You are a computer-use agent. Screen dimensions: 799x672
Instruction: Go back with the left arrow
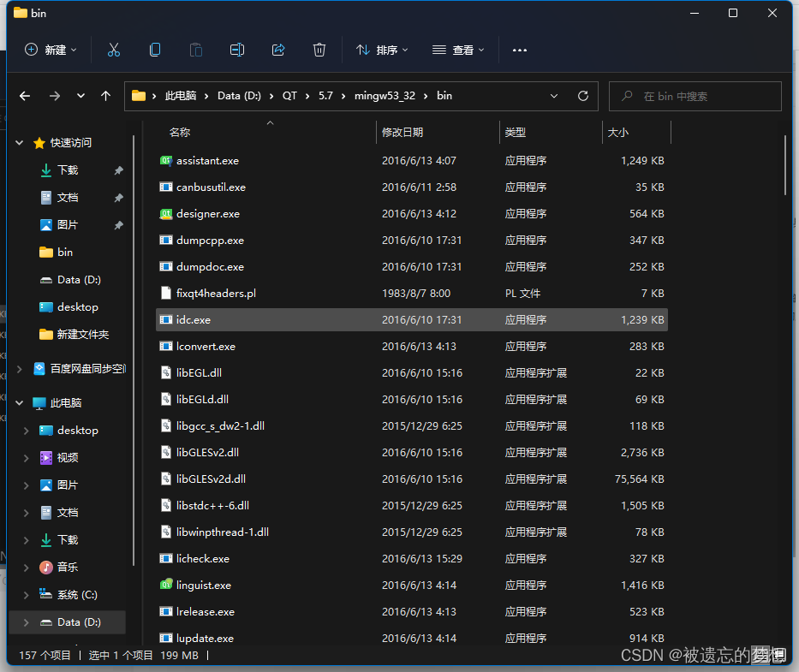25,96
